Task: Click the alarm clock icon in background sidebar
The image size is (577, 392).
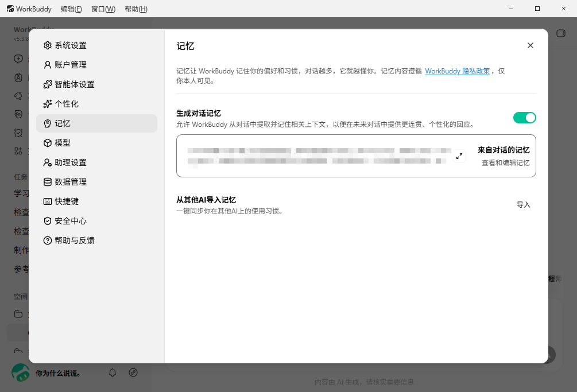Action: [18, 133]
